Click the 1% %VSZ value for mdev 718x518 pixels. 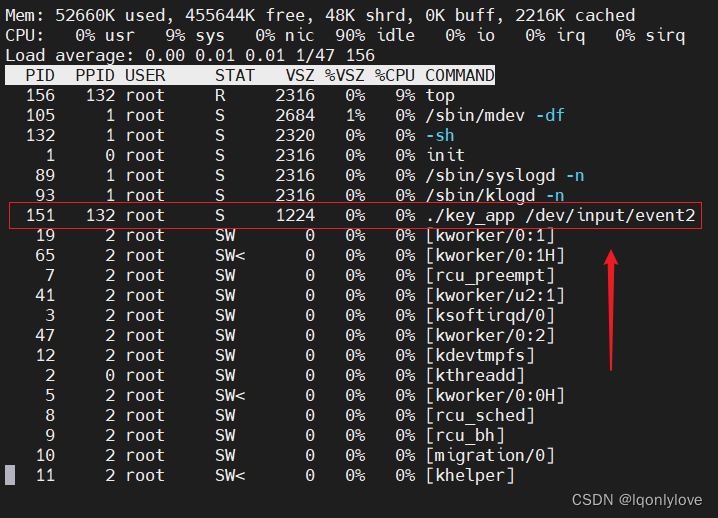coord(355,115)
